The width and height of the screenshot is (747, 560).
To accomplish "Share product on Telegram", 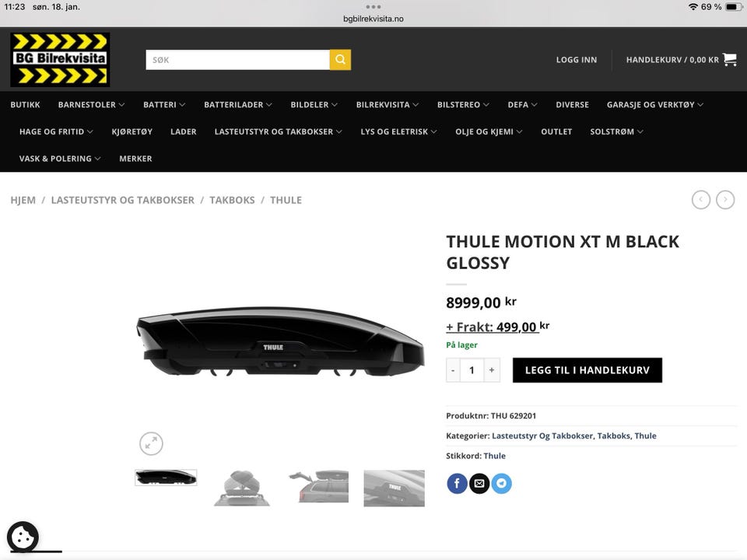I will tap(502, 484).
